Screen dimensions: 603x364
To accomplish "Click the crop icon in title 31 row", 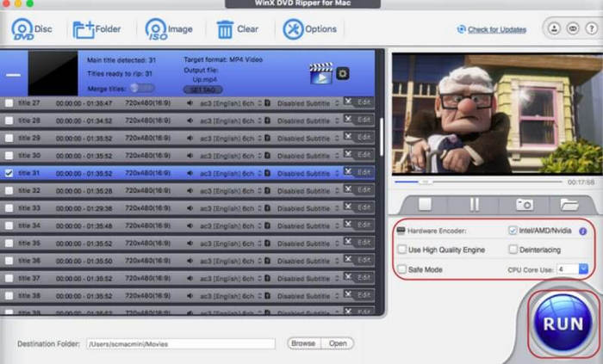I will [x=348, y=171].
